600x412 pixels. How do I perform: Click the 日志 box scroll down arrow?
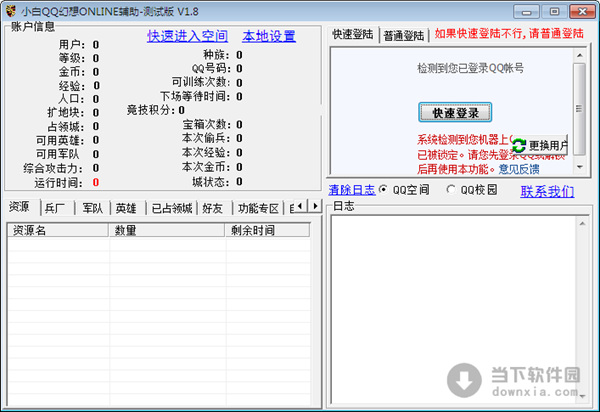pos(582,396)
